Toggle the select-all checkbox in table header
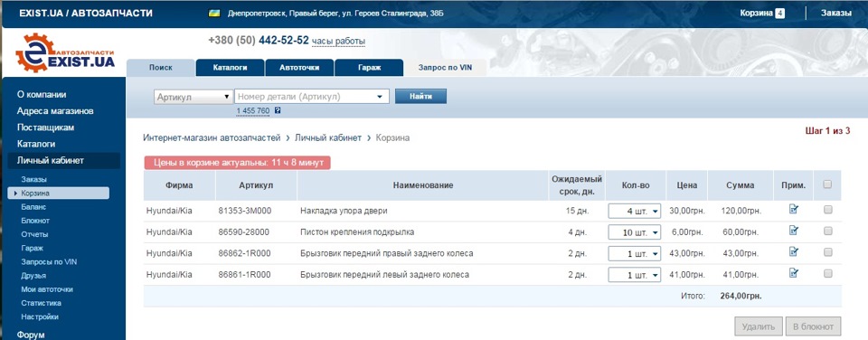868x340 pixels. pos(827,185)
